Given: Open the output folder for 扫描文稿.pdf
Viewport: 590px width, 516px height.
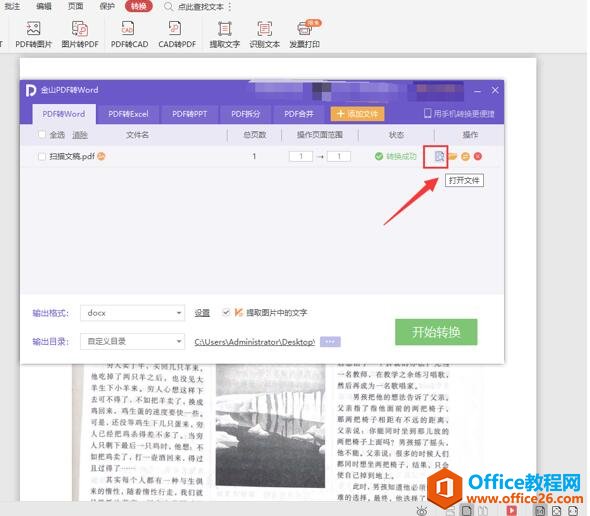Looking at the screenshot, I should [x=453, y=156].
